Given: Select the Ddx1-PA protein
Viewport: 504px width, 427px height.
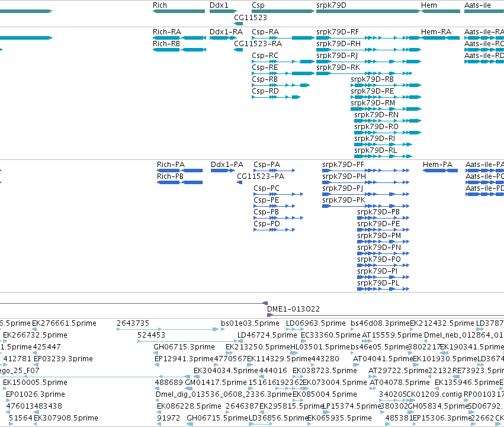Looking at the screenshot, I should click(x=227, y=165).
